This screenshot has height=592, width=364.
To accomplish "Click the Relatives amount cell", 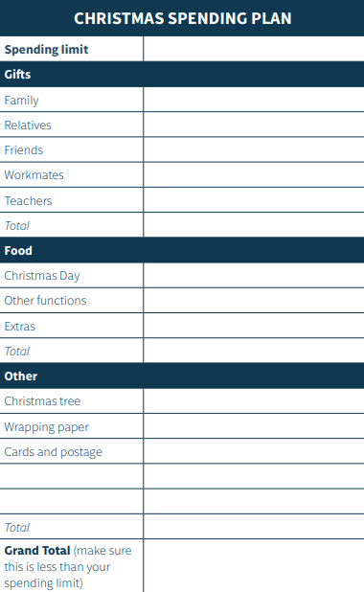I will 254,125.
